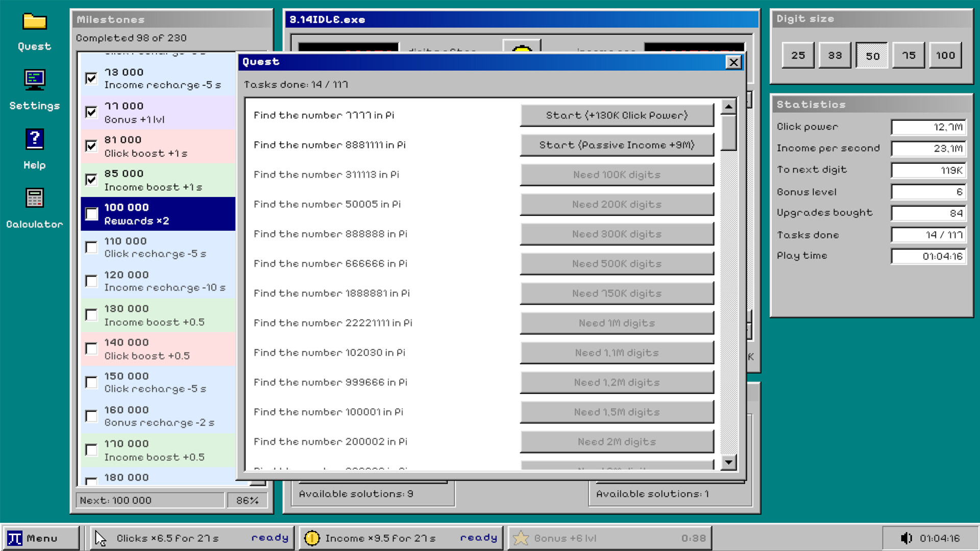Screen dimensions: 980x551
Task: Set digit size to 75
Action: [909, 56]
